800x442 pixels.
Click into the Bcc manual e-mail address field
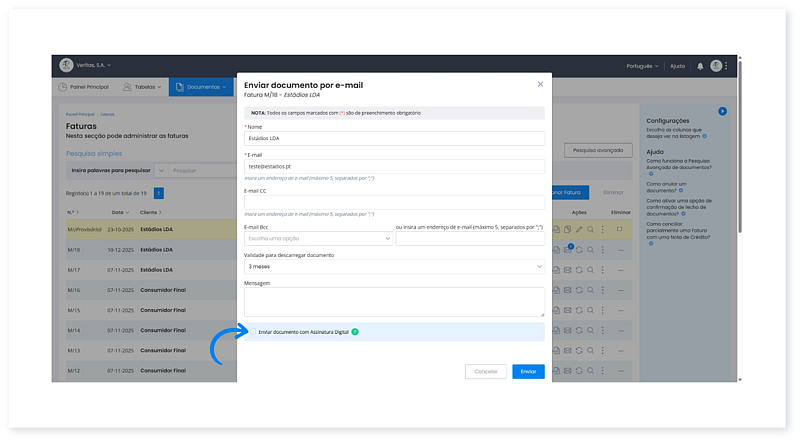coord(470,238)
